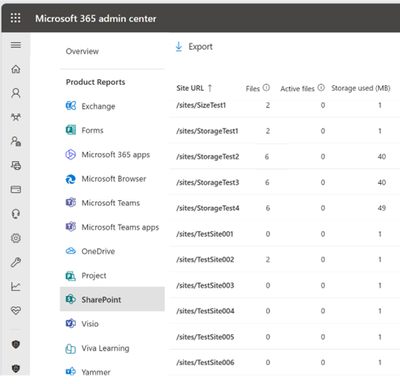The height and width of the screenshot is (384, 400).
Task: Click the Microsoft Browser Edge icon
Action: pos(71,179)
